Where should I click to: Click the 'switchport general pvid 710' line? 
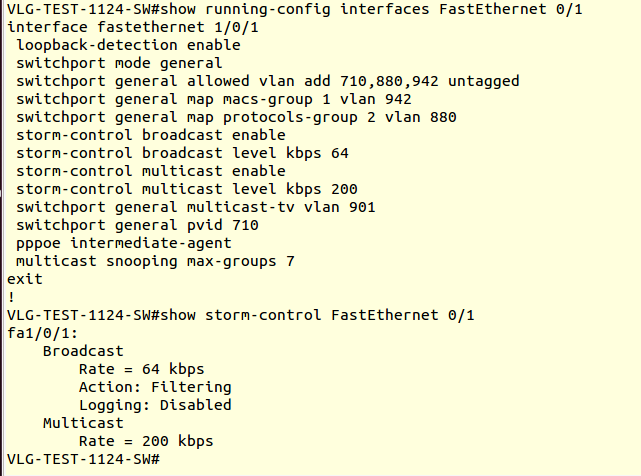tap(137, 225)
